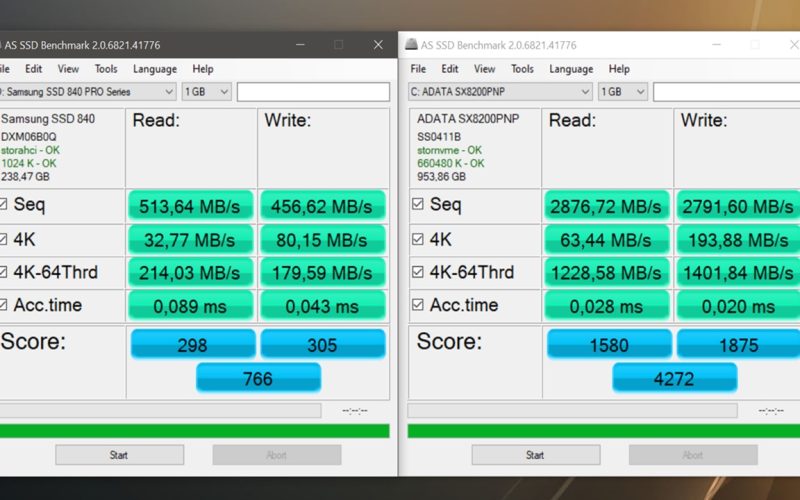Open Help menu in ADATA window
800x500 pixels.
619,69
